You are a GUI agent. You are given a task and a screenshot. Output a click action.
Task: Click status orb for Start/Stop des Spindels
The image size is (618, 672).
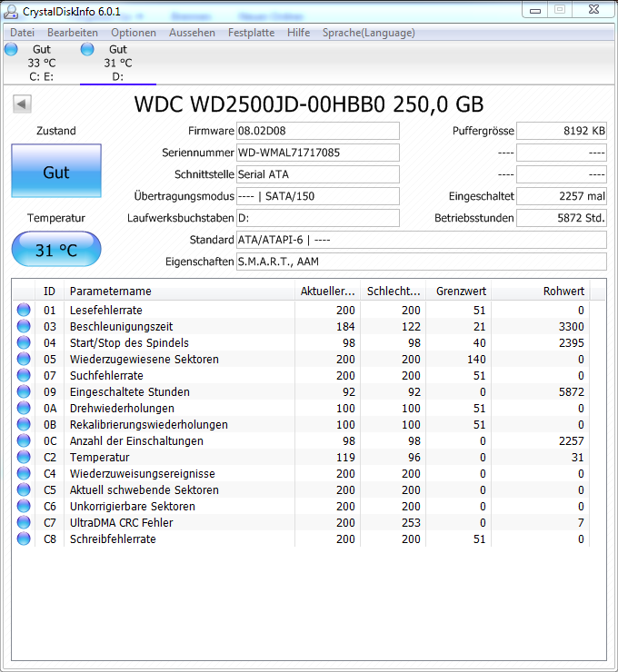(x=24, y=342)
